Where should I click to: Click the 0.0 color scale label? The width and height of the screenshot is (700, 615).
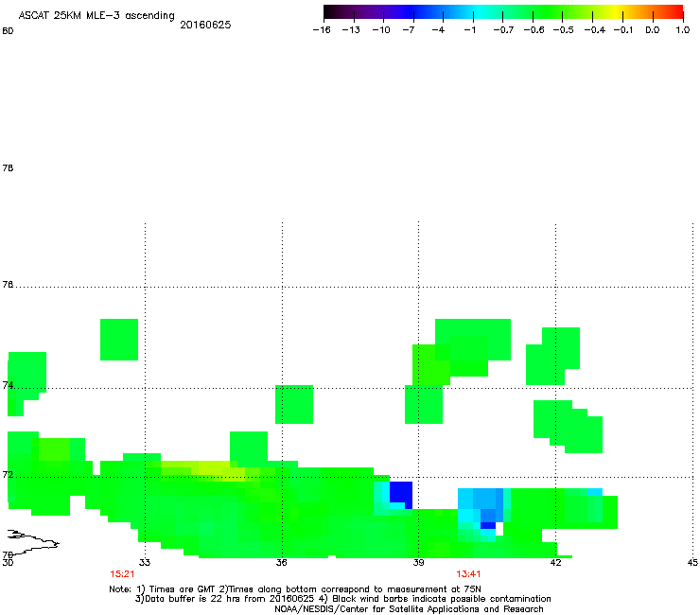point(653,30)
